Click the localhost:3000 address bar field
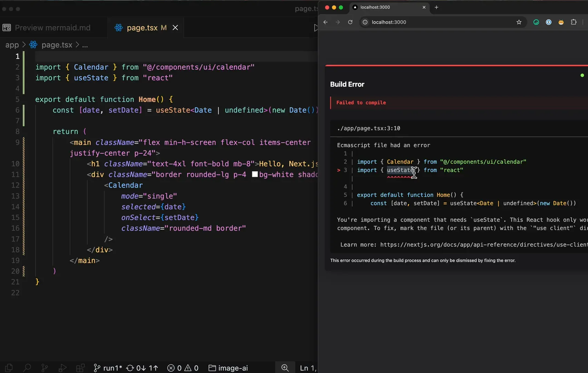The height and width of the screenshot is (373, 588). pos(442,22)
